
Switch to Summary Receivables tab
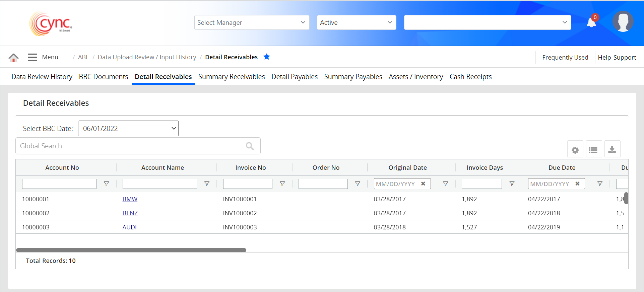pos(232,77)
